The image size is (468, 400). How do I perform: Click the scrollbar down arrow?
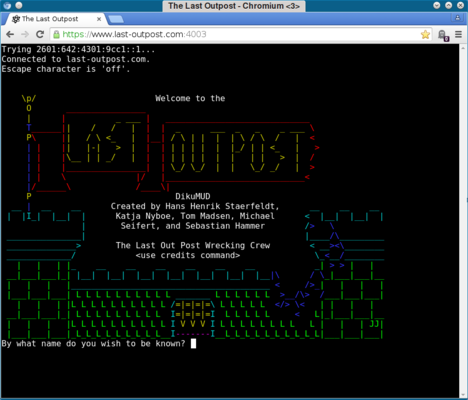tap(463, 395)
